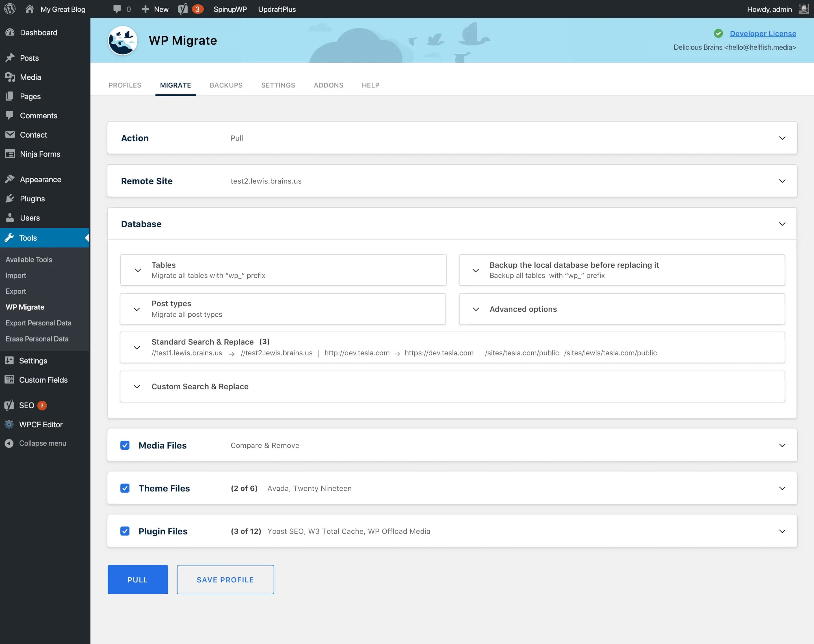814x644 pixels.
Task: Click the Appearance brush icon
Action: [10, 179]
